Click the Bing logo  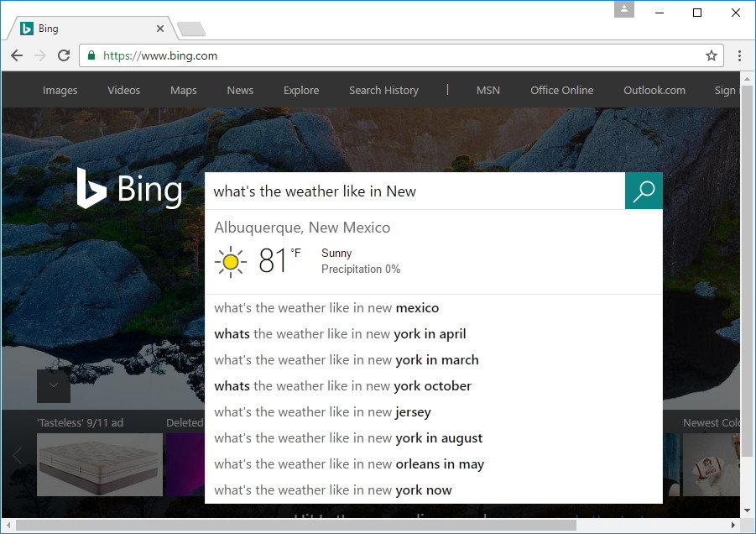point(129,189)
